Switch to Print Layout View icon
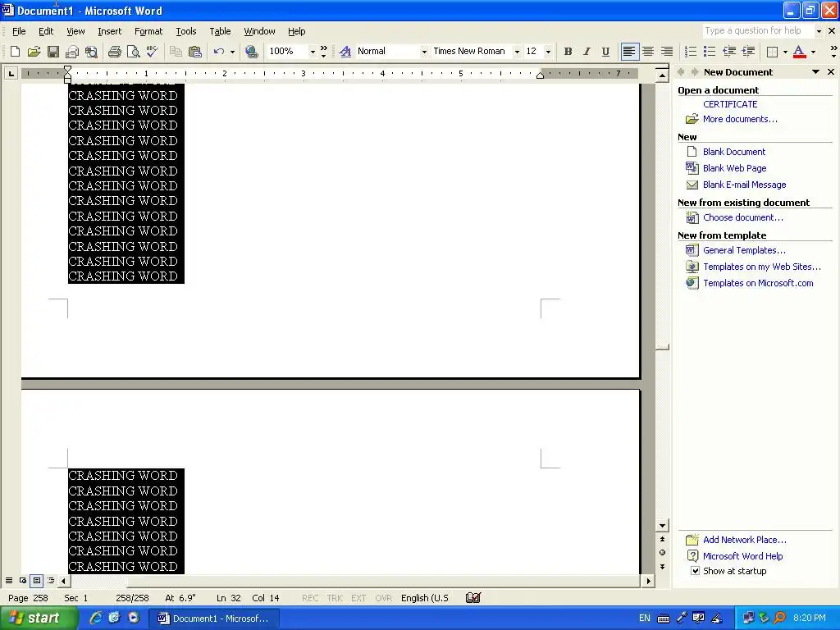The width and height of the screenshot is (840, 630). click(37, 581)
